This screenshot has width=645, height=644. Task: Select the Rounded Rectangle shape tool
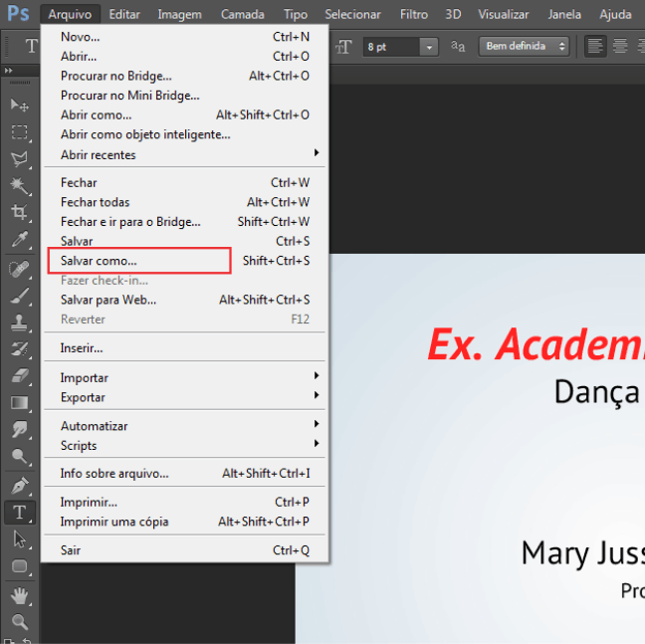click(x=19, y=566)
